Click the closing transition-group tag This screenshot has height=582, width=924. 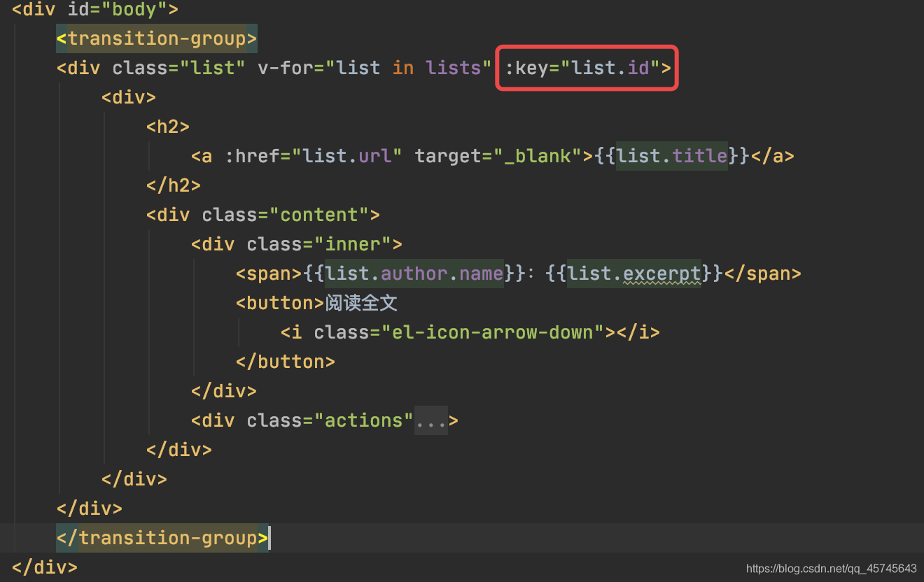(x=162, y=538)
